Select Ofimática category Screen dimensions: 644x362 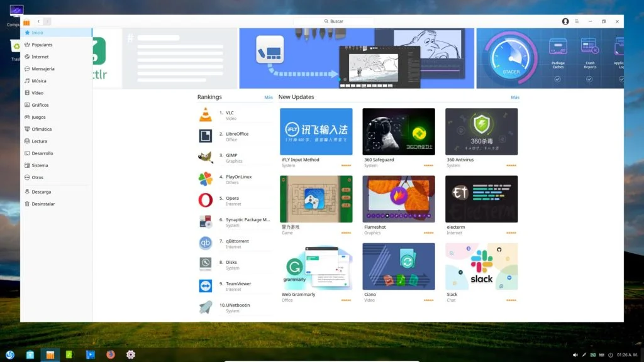tap(56, 129)
